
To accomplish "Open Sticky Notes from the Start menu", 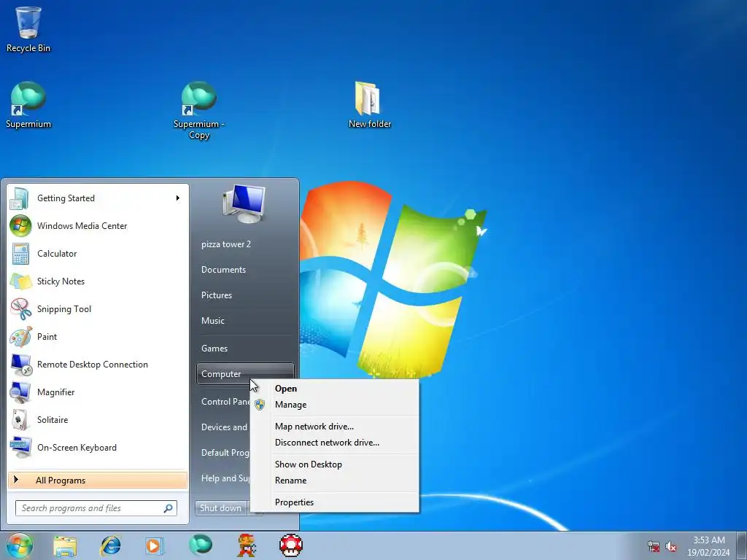I will [98, 281].
